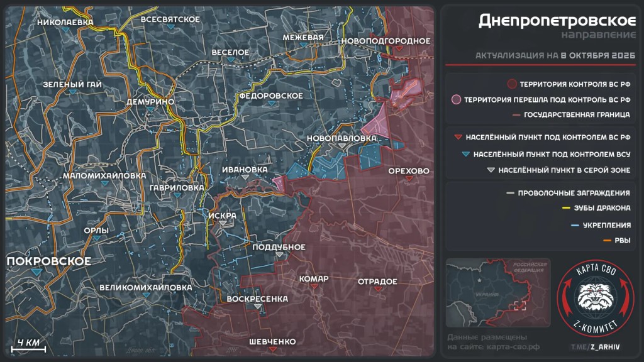Click the gray map marker under Искра

(x=223, y=223)
